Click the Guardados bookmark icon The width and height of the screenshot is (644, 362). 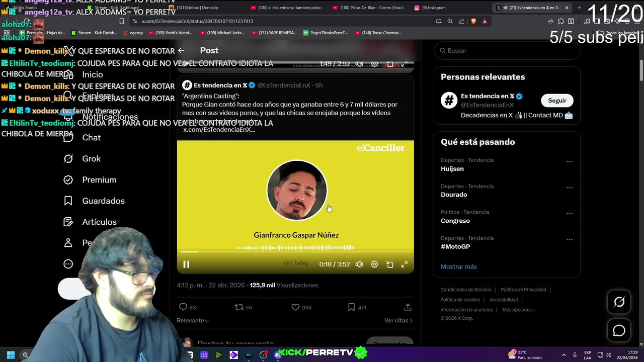pos(68,201)
